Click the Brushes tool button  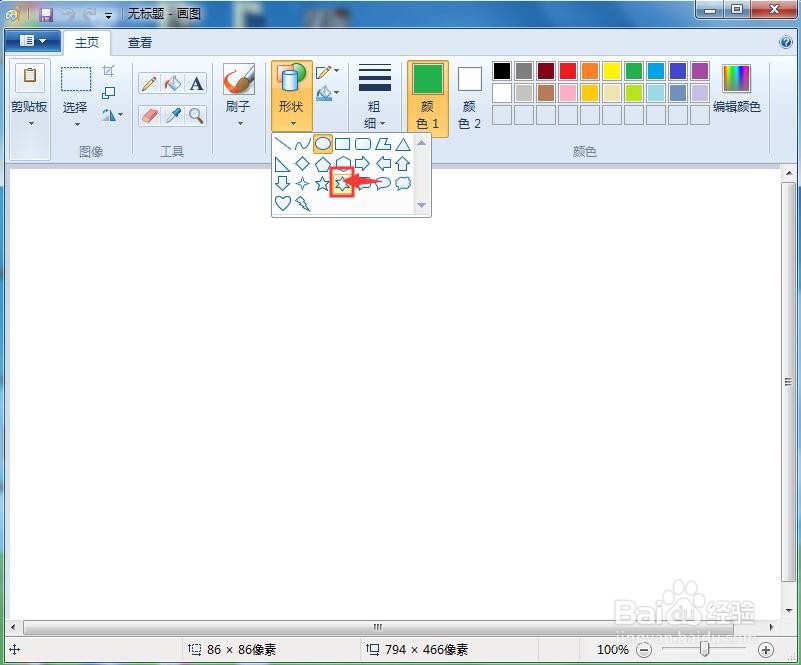pyautogui.click(x=239, y=80)
